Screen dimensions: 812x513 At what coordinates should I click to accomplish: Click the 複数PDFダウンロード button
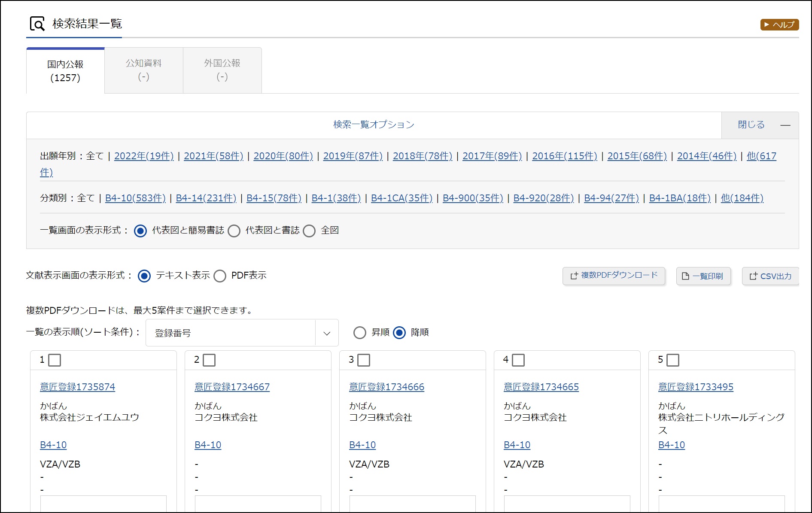614,276
